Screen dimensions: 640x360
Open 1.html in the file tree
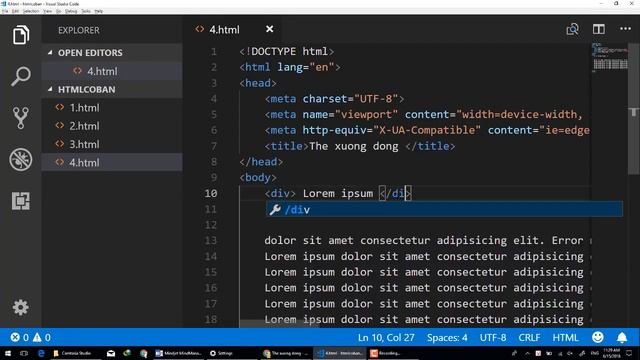(112, 108)
